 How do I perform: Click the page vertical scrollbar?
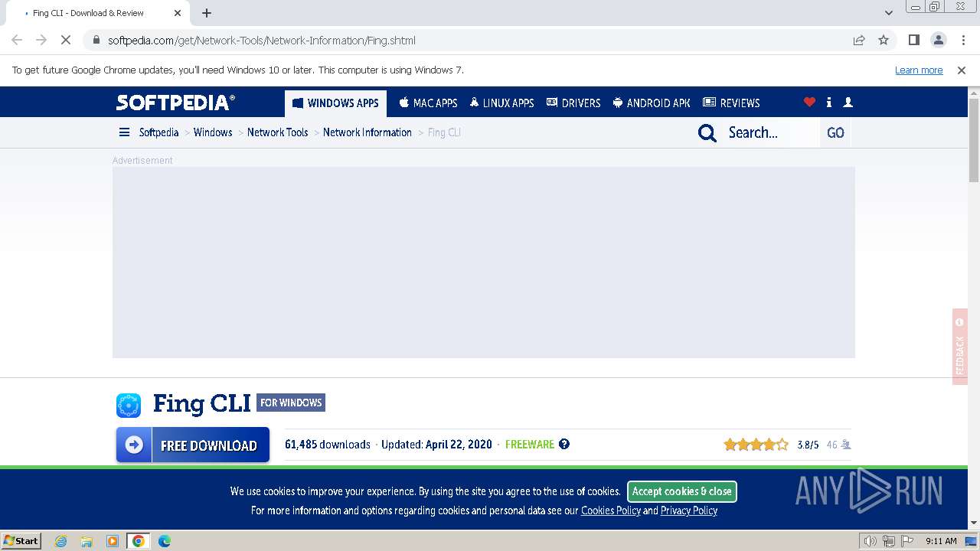click(974, 140)
